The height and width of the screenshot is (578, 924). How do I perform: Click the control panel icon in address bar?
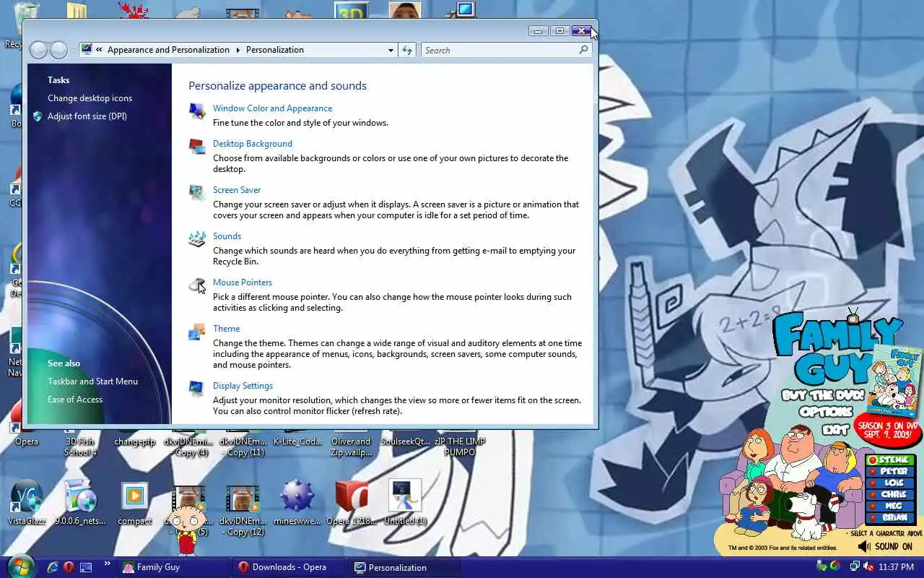click(87, 50)
